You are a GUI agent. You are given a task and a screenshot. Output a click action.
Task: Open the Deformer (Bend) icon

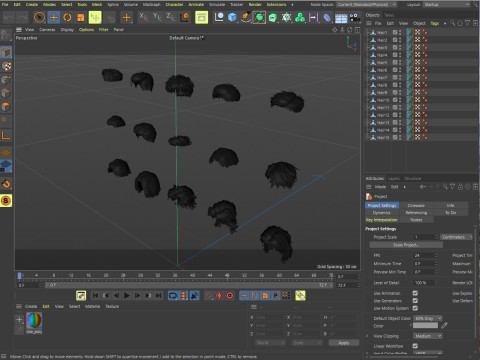click(327, 17)
